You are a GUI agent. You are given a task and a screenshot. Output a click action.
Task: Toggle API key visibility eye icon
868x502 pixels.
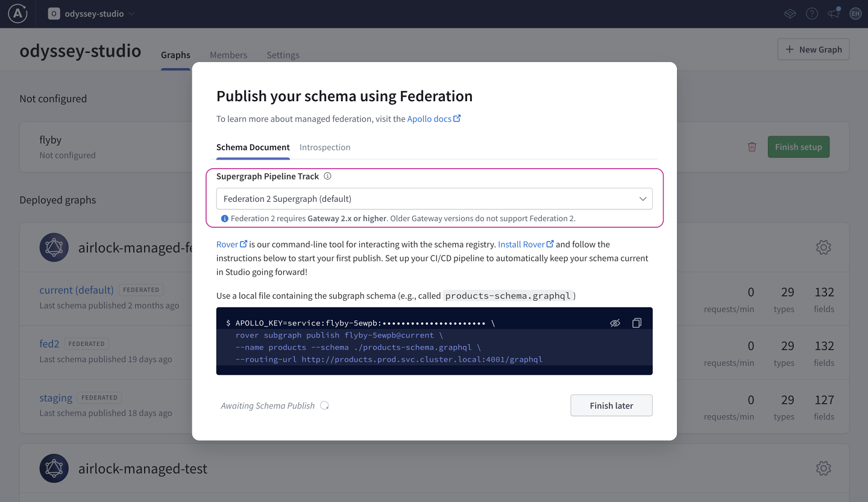click(x=615, y=323)
